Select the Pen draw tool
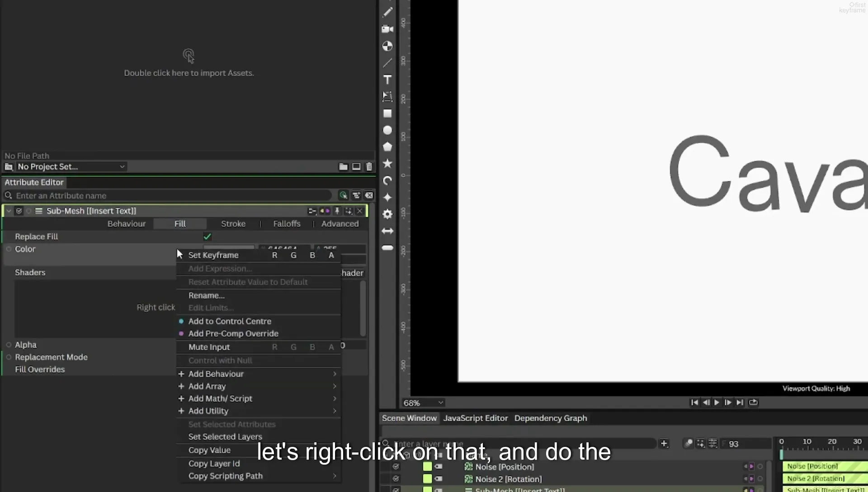The width and height of the screenshot is (868, 492). tap(387, 13)
